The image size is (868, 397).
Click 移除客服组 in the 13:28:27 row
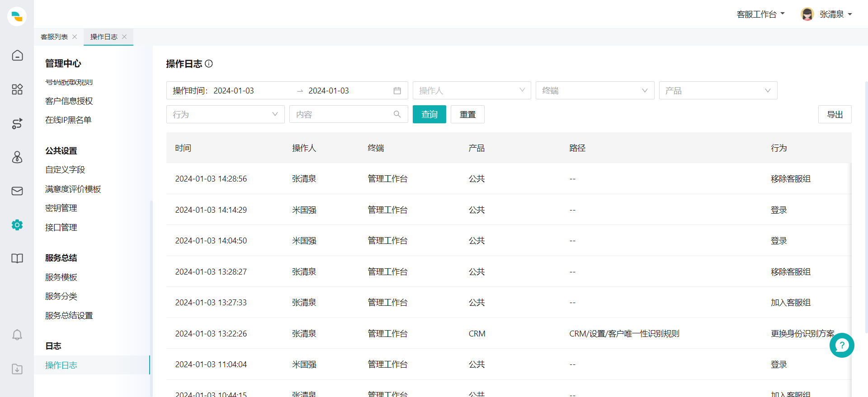coord(791,272)
